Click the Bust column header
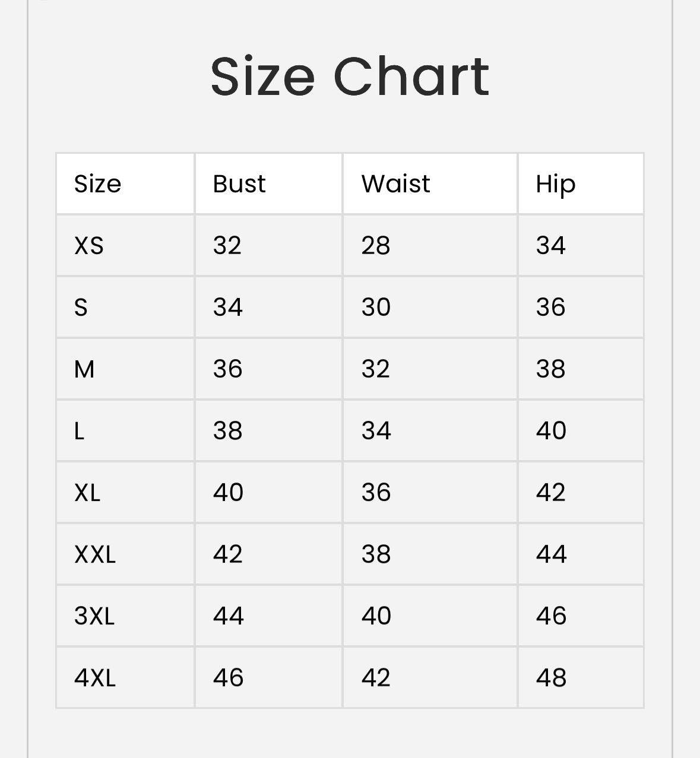Image resolution: width=700 pixels, height=758 pixels. pos(239,184)
